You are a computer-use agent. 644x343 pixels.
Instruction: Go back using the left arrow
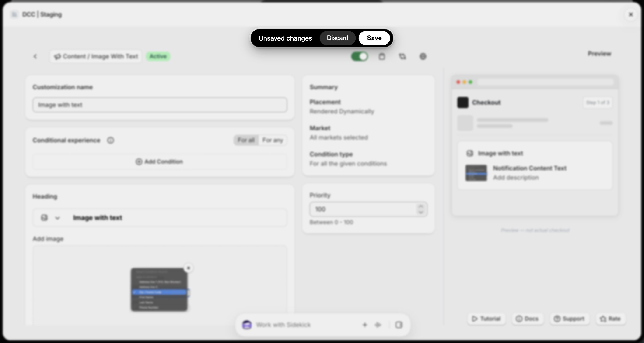[35, 56]
